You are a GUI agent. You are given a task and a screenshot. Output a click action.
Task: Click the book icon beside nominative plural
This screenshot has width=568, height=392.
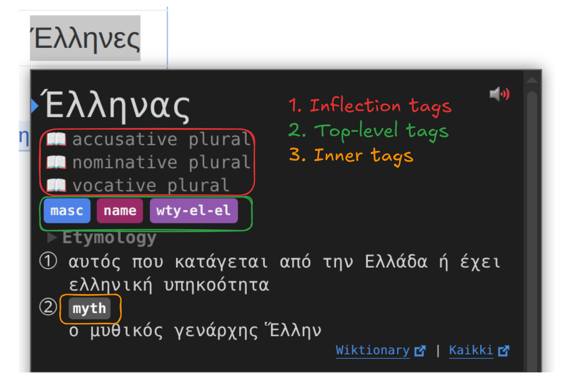(56, 162)
